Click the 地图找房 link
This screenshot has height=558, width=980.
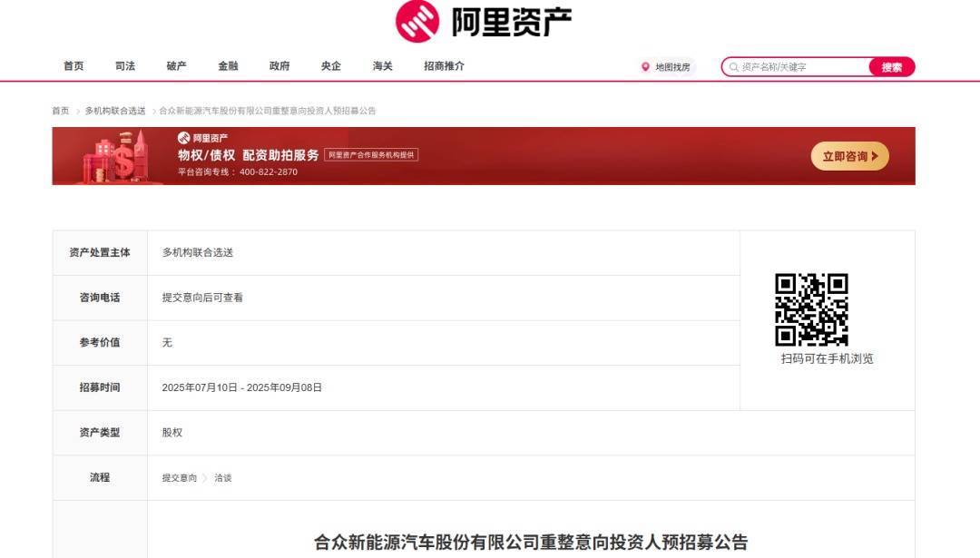[x=672, y=67]
